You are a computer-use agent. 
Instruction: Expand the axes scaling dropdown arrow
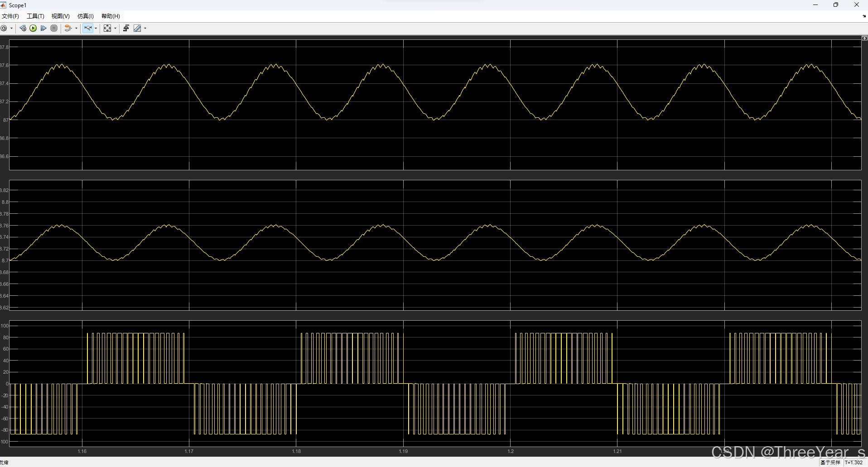(x=115, y=28)
